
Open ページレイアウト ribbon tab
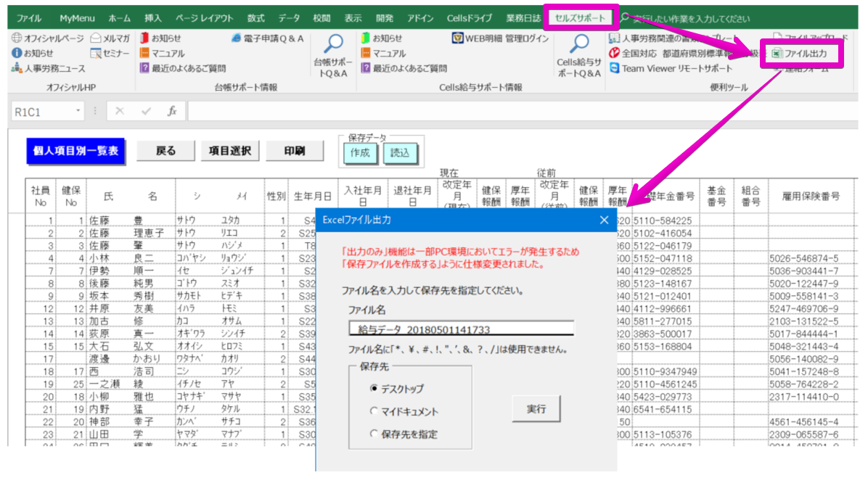point(204,18)
